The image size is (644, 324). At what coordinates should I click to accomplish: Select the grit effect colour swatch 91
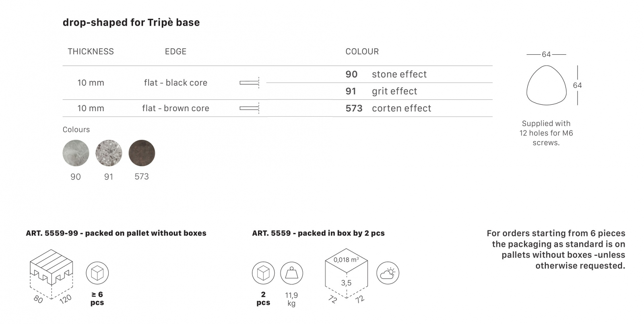(x=109, y=153)
